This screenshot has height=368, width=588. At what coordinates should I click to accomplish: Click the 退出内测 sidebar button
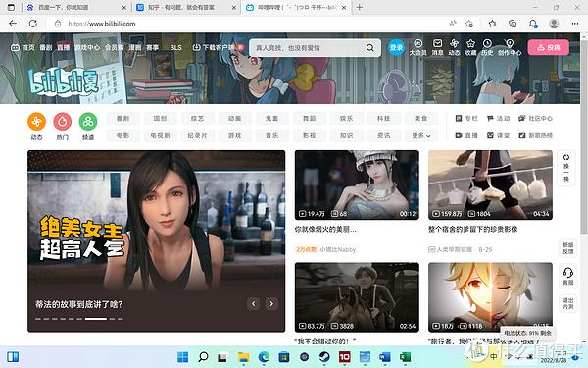[x=567, y=303]
